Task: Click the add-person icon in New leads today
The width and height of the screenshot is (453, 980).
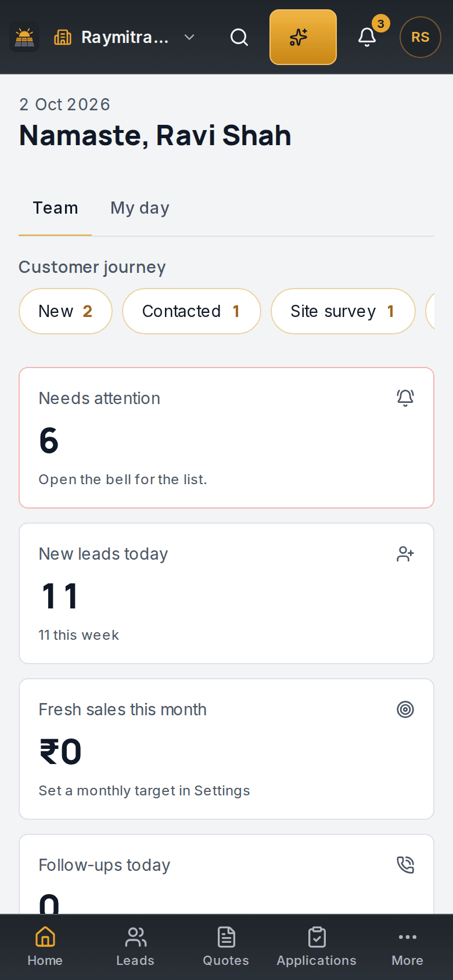Action: coord(405,554)
